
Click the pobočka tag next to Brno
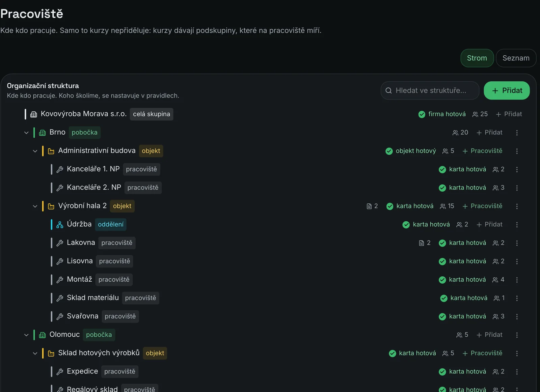(x=84, y=133)
